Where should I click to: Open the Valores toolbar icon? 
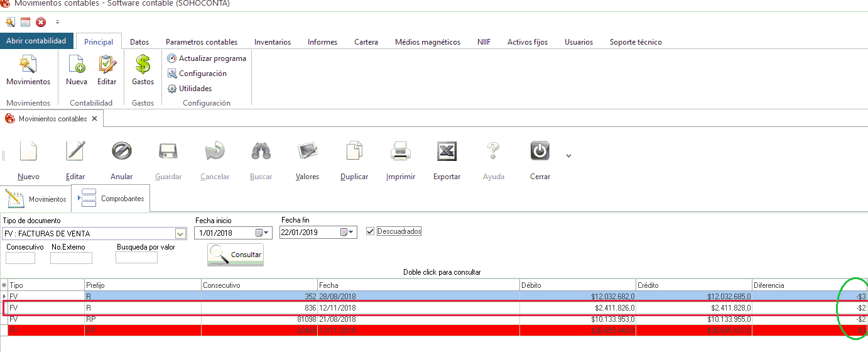coord(307,151)
